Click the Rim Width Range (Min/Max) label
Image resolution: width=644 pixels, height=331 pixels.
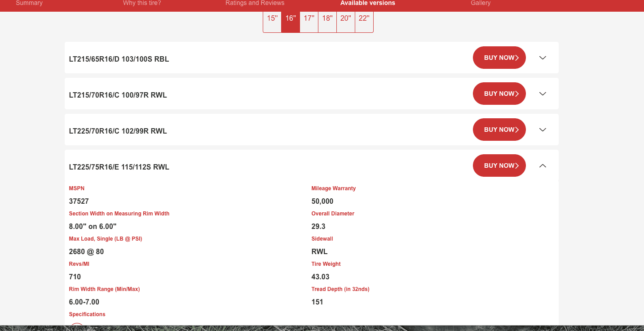[x=104, y=289]
